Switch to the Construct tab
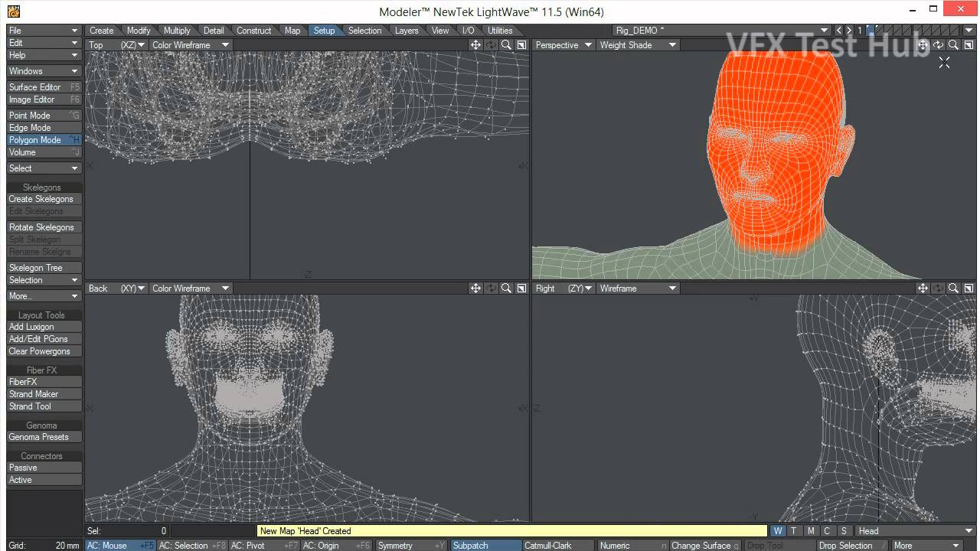980x551 pixels. coord(254,31)
